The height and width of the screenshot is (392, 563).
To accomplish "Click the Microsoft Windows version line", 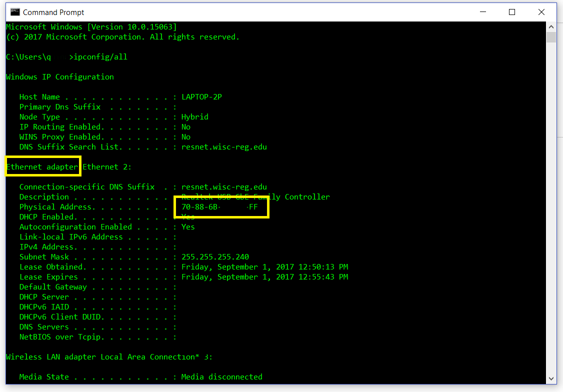I will (91, 27).
